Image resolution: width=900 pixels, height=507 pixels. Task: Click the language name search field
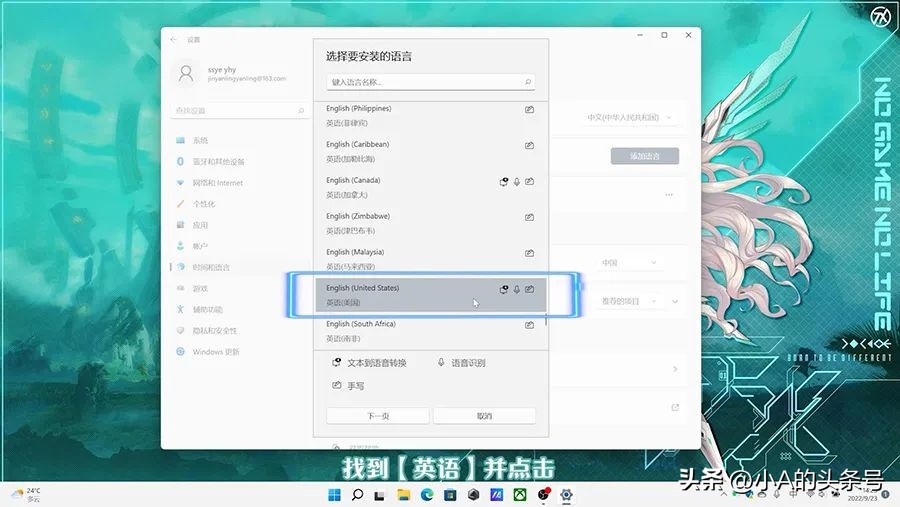430,82
